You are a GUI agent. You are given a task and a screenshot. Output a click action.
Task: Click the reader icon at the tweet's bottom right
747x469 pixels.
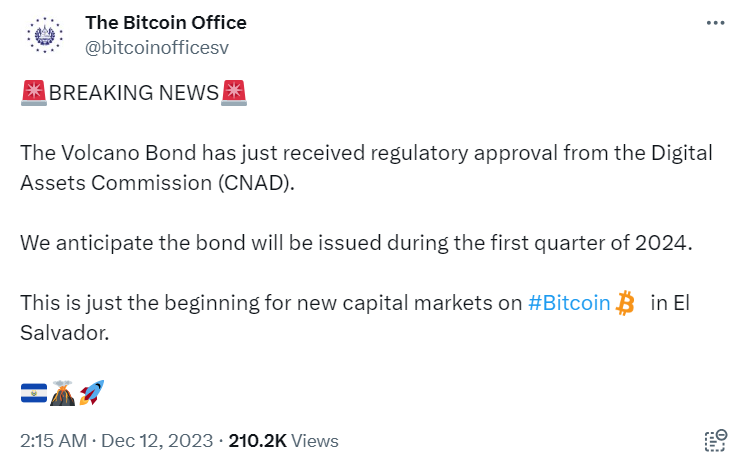click(716, 440)
